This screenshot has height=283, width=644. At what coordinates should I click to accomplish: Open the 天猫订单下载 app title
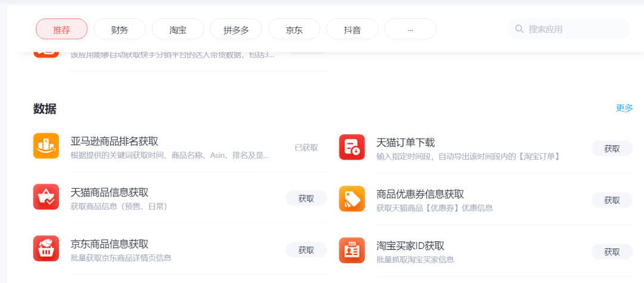(x=405, y=143)
